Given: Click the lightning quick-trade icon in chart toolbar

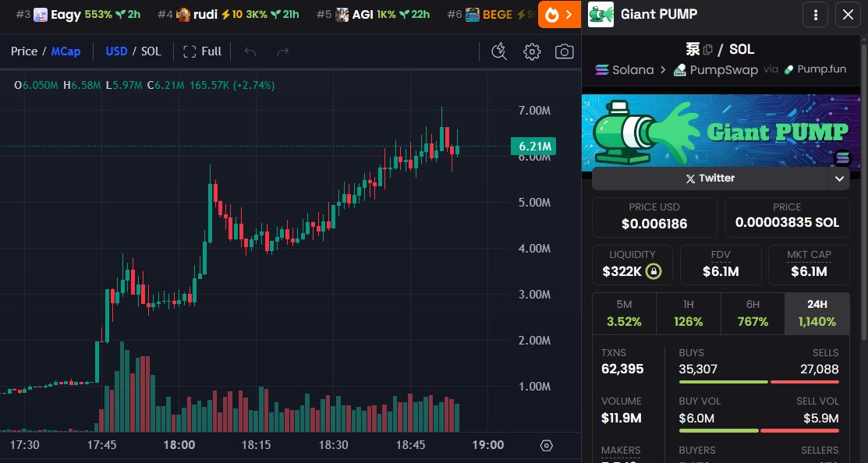Looking at the screenshot, I should tap(499, 51).
